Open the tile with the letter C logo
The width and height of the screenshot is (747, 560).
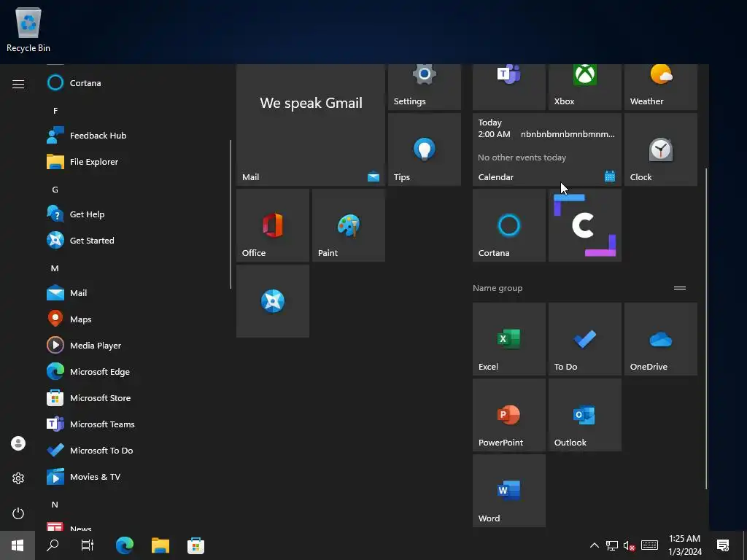(x=585, y=225)
